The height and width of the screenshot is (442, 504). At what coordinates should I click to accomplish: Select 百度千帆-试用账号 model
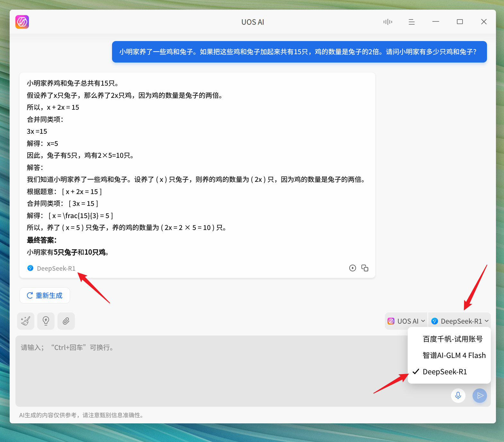click(449, 339)
